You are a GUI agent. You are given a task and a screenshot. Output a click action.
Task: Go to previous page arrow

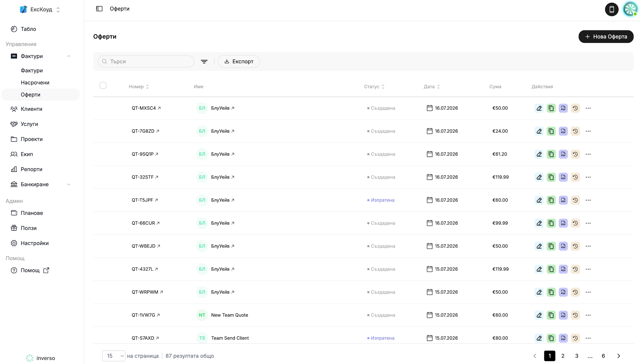tap(535, 356)
